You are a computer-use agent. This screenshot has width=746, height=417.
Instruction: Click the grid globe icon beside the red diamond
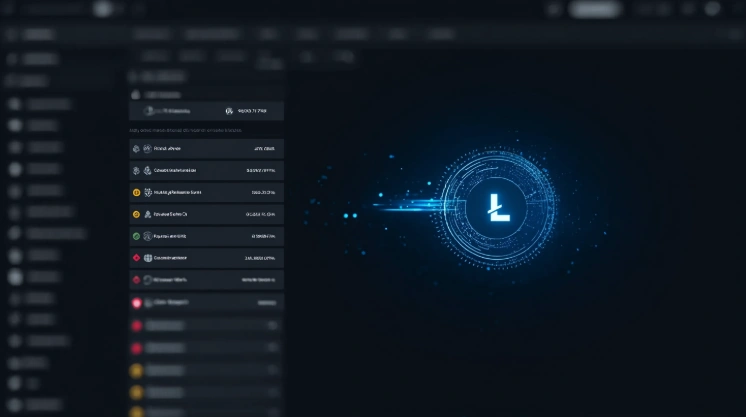tap(148, 258)
